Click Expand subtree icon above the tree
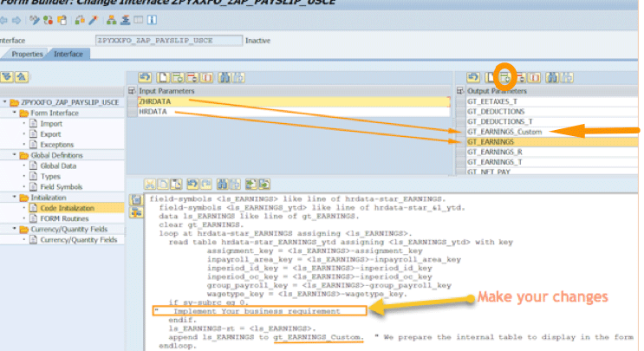Image resolution: width=644 pixels, height=351 pixels. (x=7, y=77)
